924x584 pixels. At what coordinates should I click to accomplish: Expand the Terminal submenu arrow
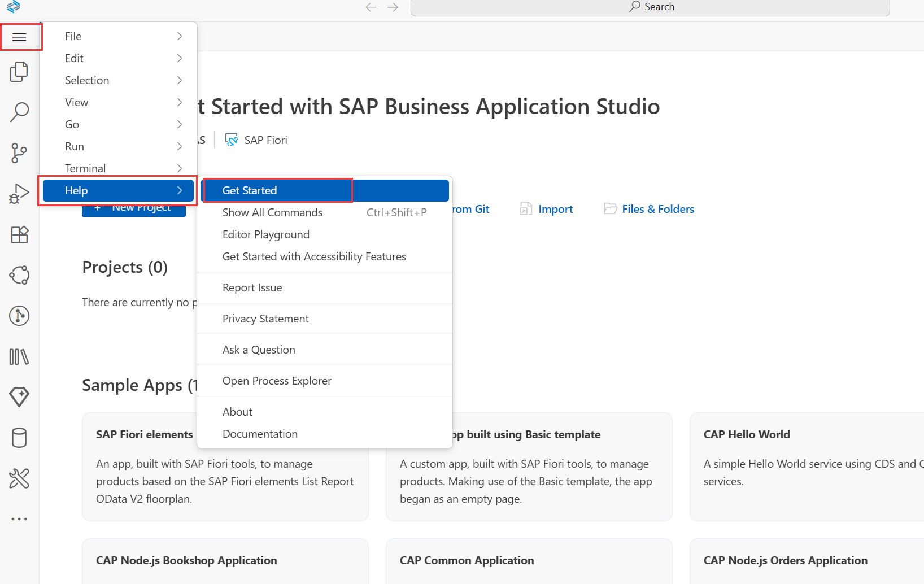(x=180, y=168)
